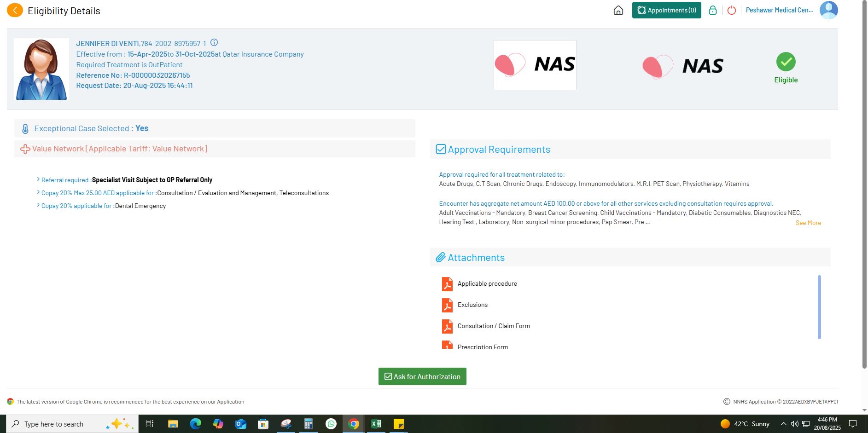The image size is (868, 433).
Task: Open WhatsApp from the taskbar
Action: coord(331,424)
